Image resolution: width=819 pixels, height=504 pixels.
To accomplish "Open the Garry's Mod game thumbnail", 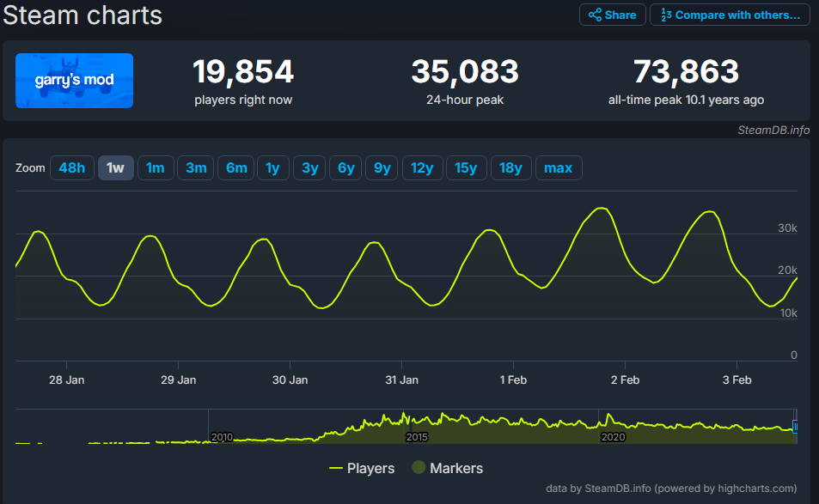I will (74, 81).
